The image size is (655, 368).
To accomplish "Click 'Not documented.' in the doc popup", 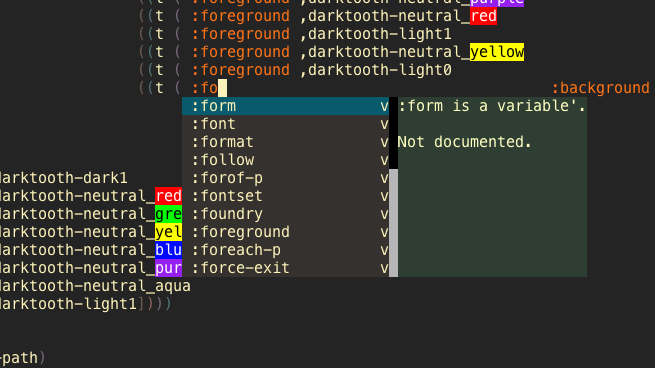I will pos(465,142).
